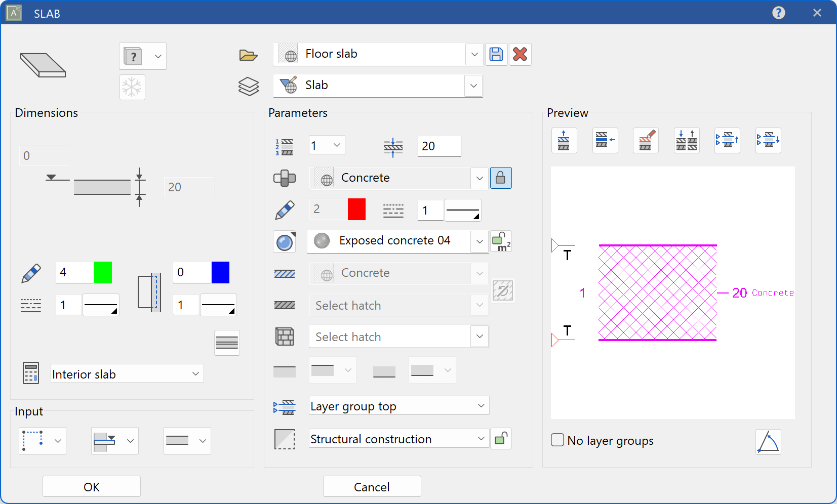
Task: Open the Interior slab dropdown
Action: (195, 373)
